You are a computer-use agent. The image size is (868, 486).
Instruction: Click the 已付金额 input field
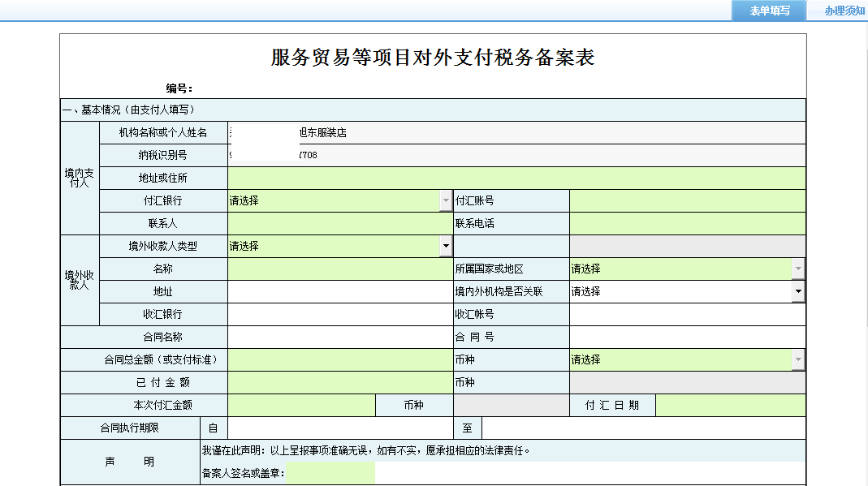[337, 381]
